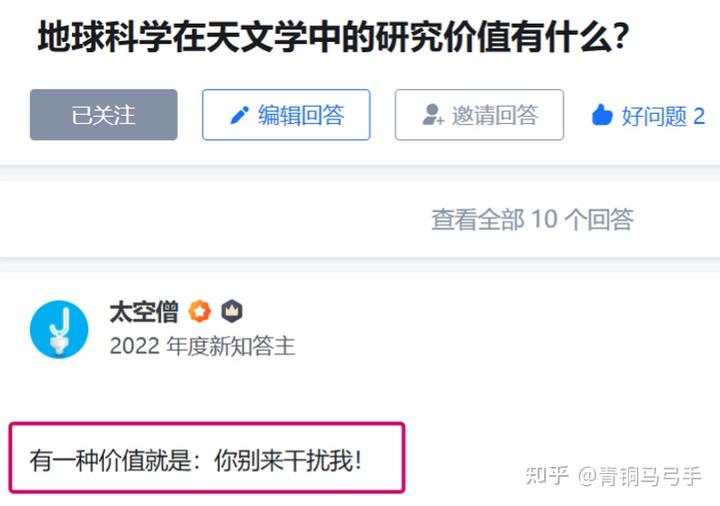Click the dark crown badge beside 太空僧
This screenshot has width=720, height=506.
[x=232, y=311]
